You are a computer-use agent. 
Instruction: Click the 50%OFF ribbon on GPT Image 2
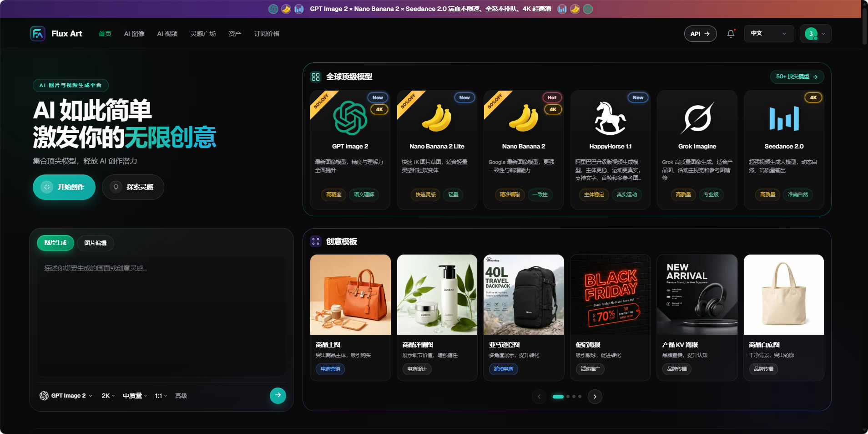(x=321, y=101)
